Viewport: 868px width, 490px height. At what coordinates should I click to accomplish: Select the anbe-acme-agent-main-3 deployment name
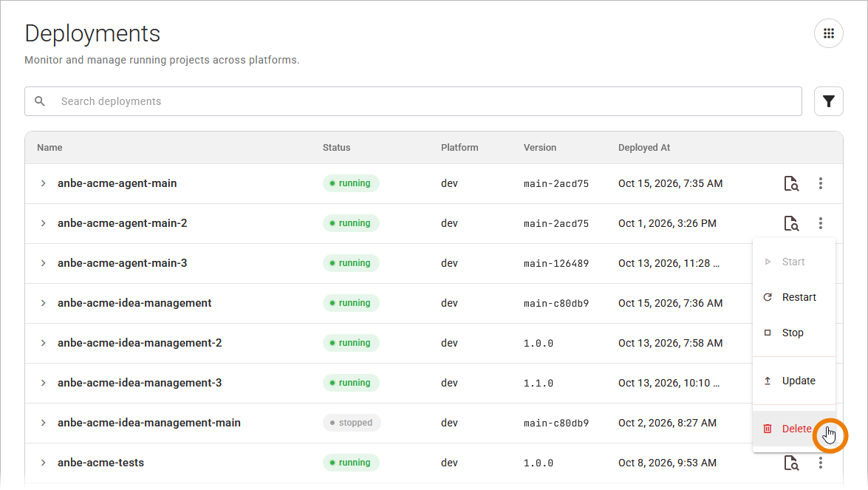(x=123, y=263)
